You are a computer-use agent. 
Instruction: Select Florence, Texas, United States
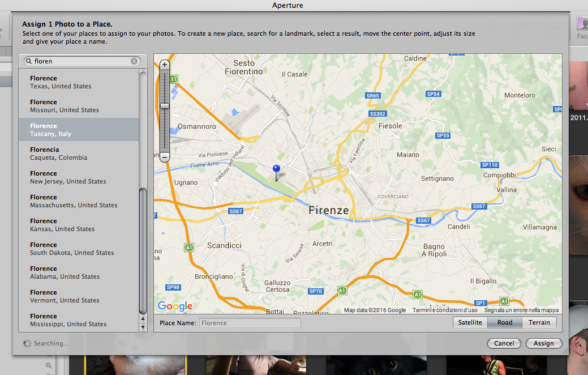79,82
